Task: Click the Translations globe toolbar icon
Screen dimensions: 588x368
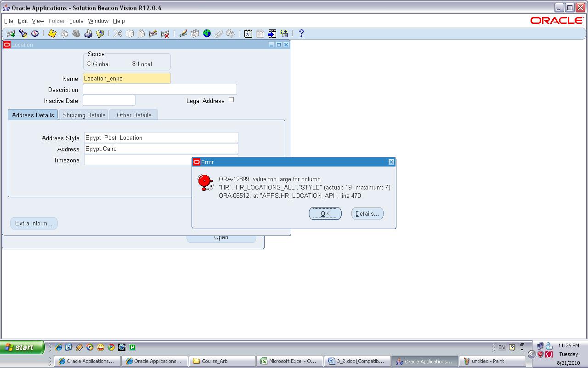Action: click(207, 34)
